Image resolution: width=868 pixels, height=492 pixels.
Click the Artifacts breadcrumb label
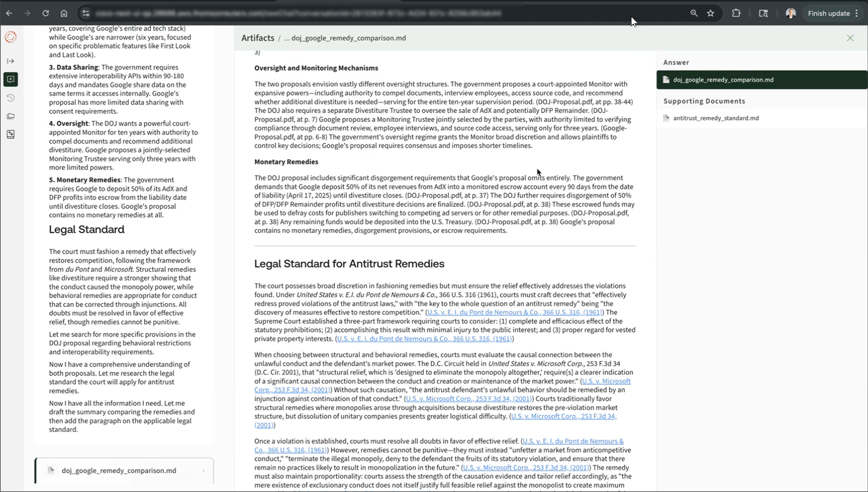(258, 38)
